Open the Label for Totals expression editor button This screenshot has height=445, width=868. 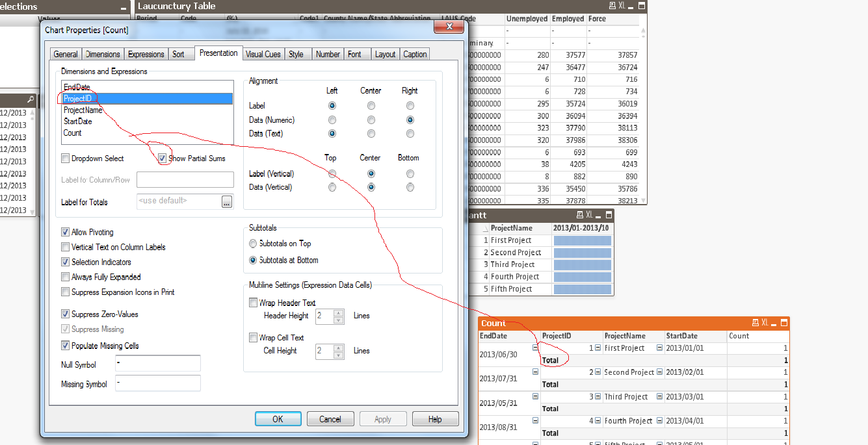[227, 201]
